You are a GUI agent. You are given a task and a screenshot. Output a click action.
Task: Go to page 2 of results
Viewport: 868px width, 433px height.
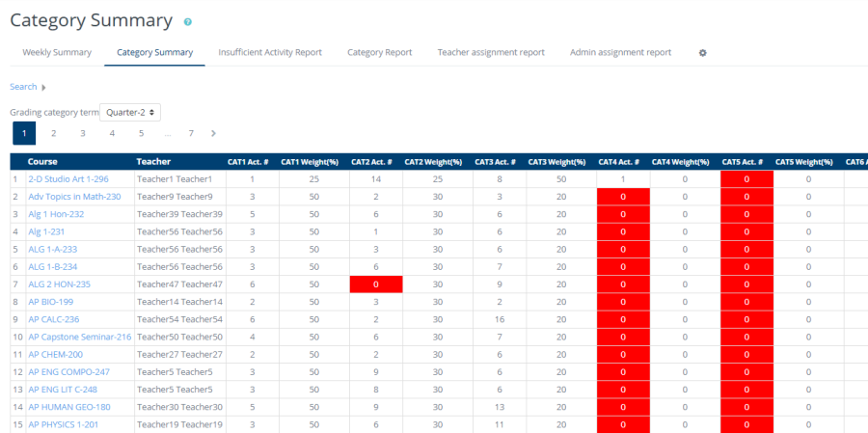53,133
